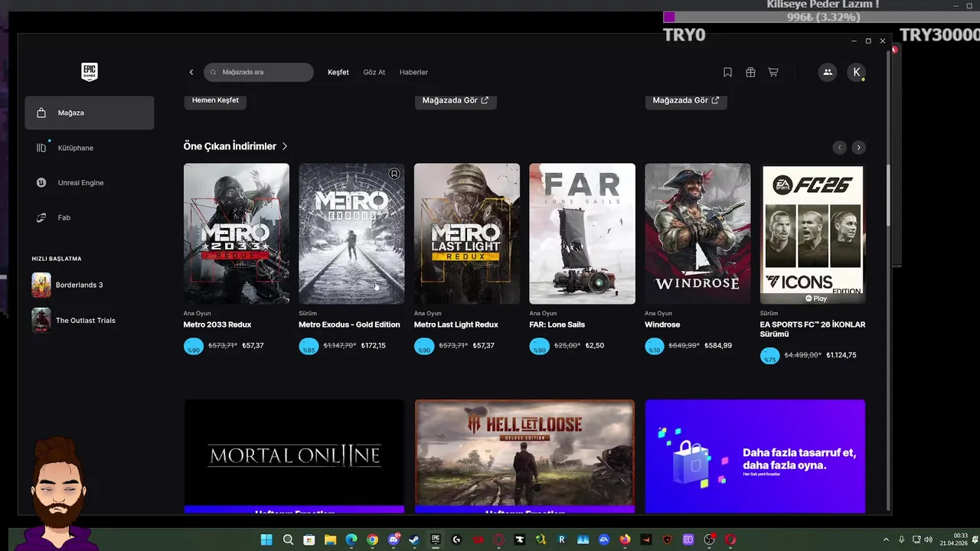Click the Metro Exodus - Gold Edition title
Viewport: 980px width, 551px height.
point(349,324)
